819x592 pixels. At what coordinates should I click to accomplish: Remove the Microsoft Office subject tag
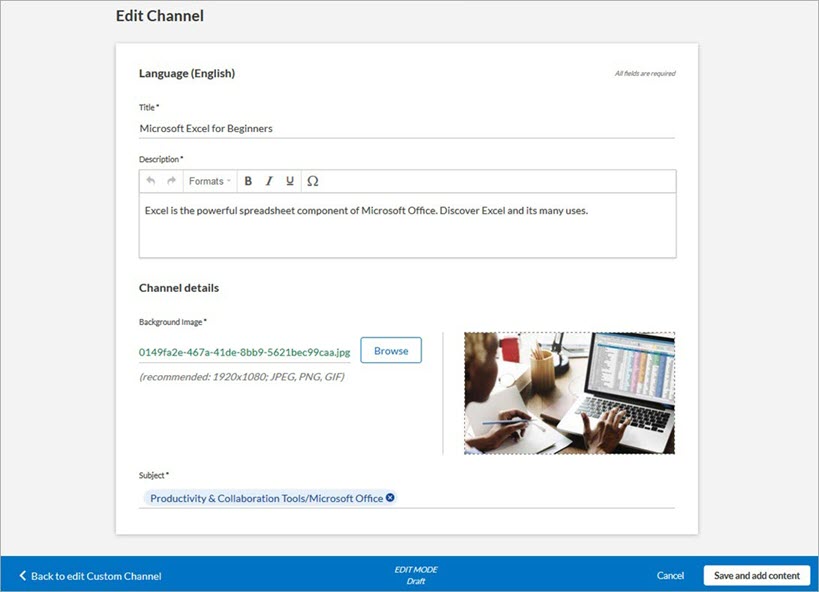click(390, 497)
